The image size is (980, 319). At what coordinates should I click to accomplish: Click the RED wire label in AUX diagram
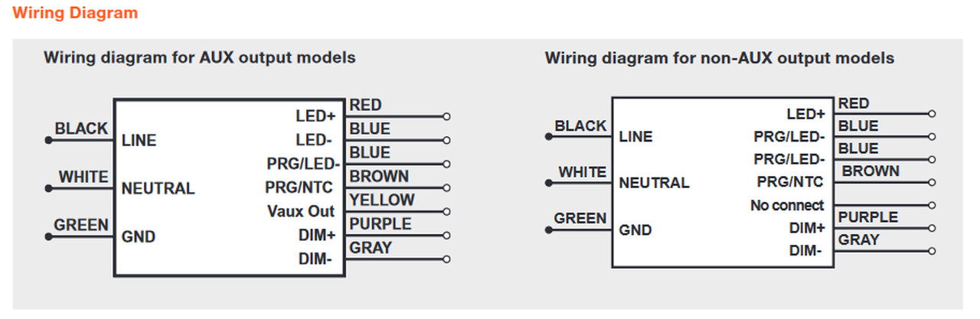[x=365, y=105]
